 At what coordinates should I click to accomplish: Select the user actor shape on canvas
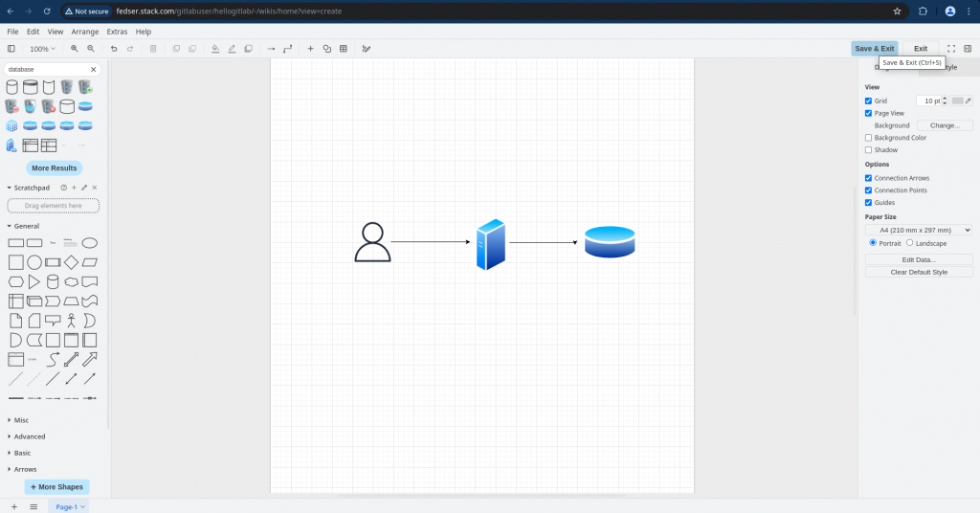372,242
